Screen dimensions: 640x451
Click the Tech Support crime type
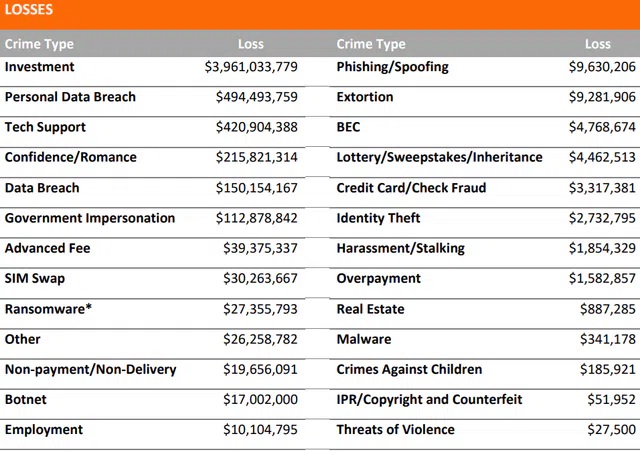tap(45, 127)
